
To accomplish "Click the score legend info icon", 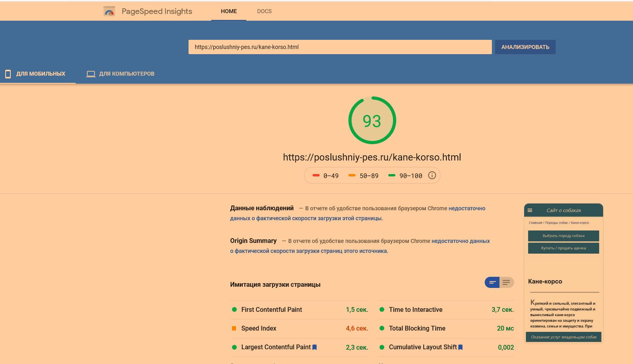I will pos(432,176).
